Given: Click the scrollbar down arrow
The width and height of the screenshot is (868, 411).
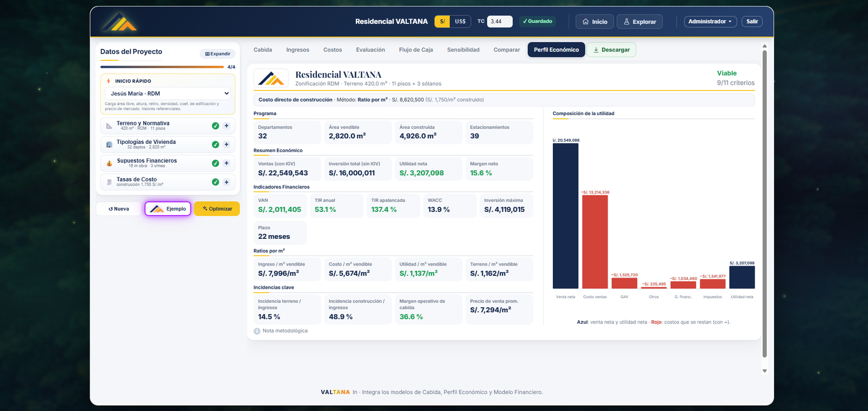Looking at the screenshot, I should pos(765,371).
